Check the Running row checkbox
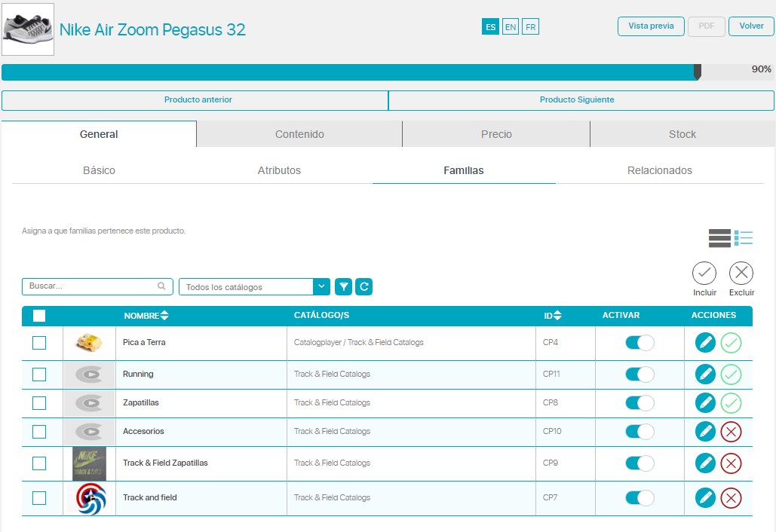Screen dimensions: 776x532 click(x=39, y=375)
